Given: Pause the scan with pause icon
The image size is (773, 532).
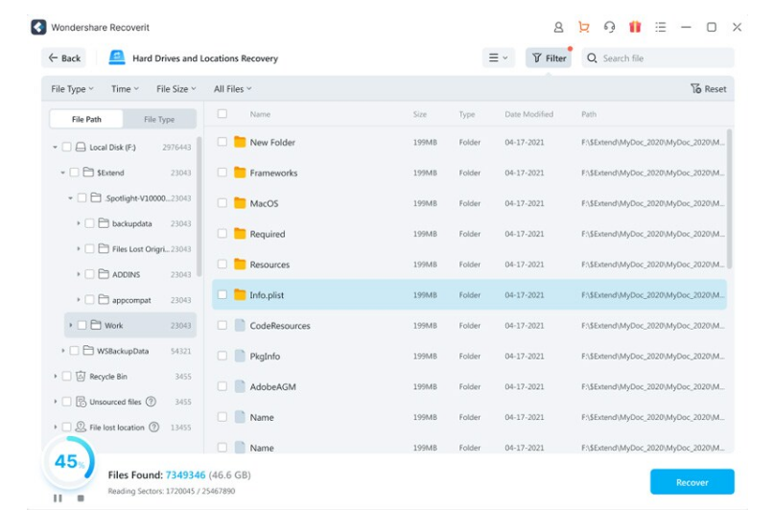Looking at the screenshot, I should (58, 497).
